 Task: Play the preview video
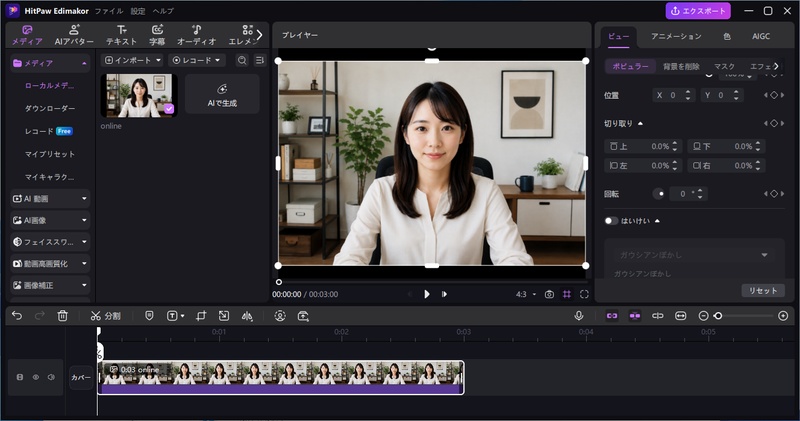[427, 294]
